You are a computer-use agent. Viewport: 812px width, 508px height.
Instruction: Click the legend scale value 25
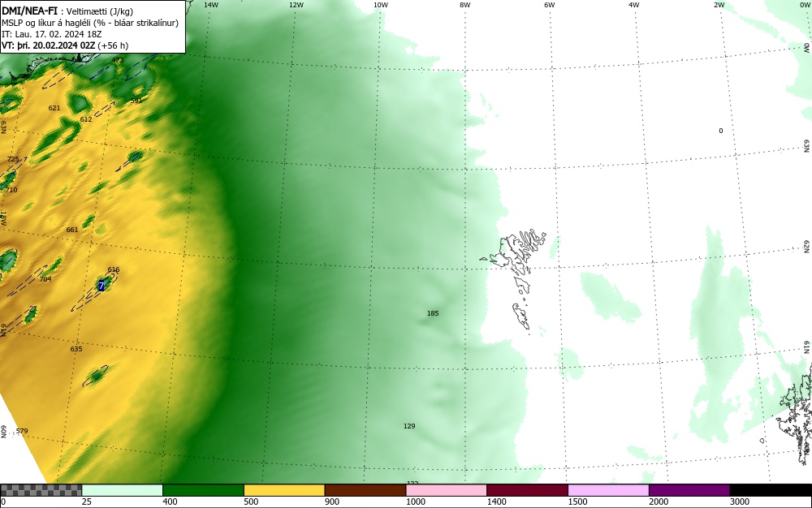(x=87, y=502)
